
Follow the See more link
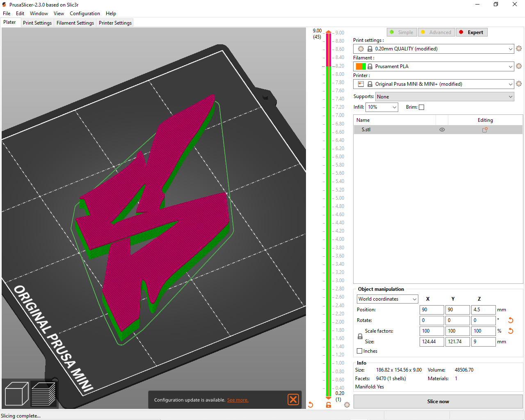click(238, 400)
